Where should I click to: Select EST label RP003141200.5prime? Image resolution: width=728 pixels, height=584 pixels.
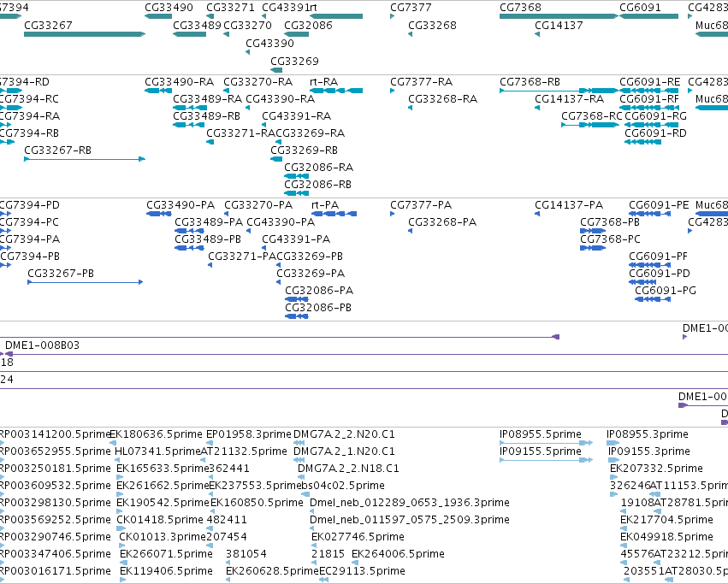[x=55, y=434]
